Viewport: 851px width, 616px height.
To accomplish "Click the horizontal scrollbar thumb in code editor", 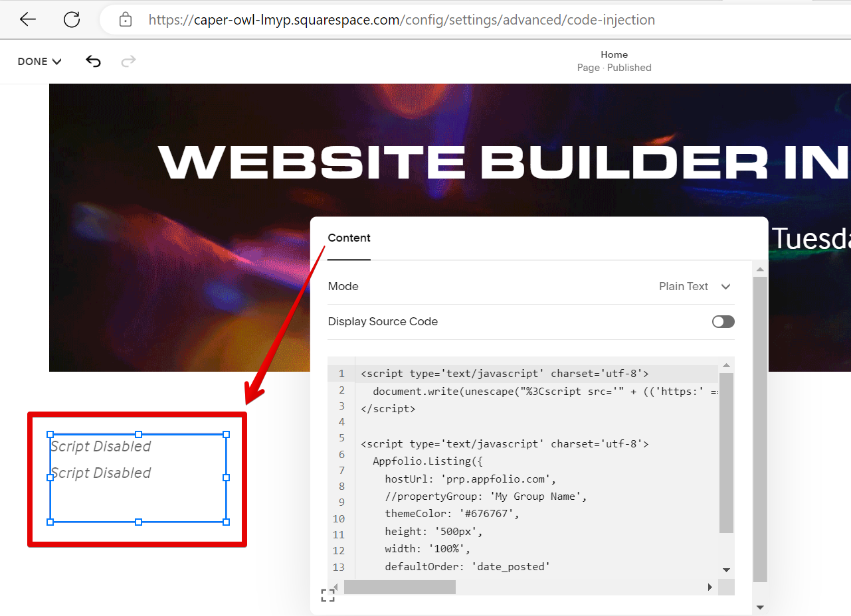I will [399, 587].
